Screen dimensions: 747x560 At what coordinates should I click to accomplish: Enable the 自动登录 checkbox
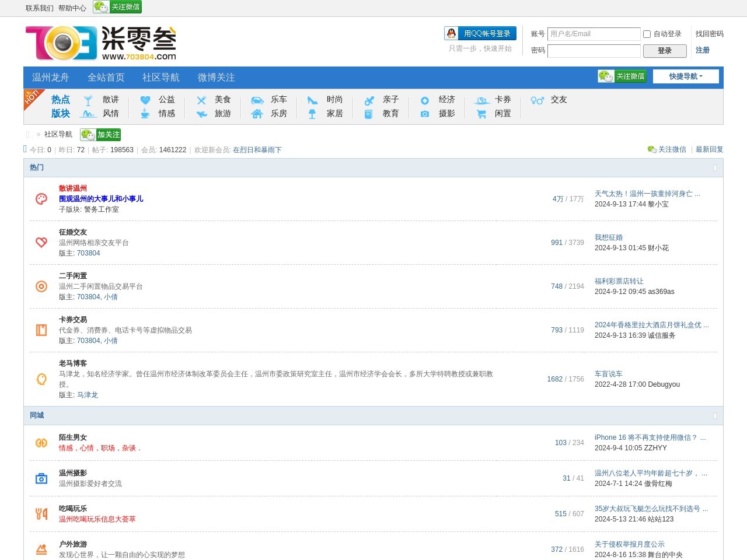click(647, 34)
